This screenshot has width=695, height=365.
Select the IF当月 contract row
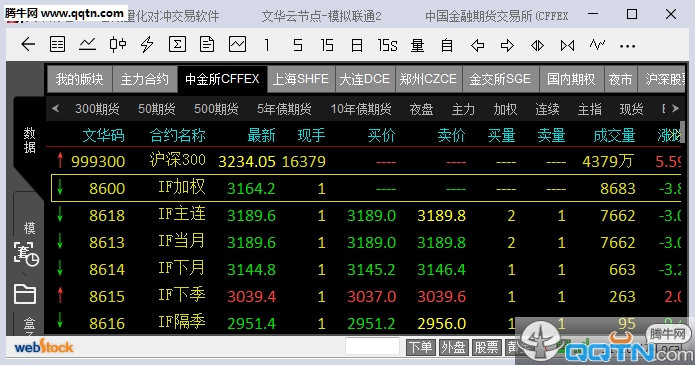[x=366, y=242]
